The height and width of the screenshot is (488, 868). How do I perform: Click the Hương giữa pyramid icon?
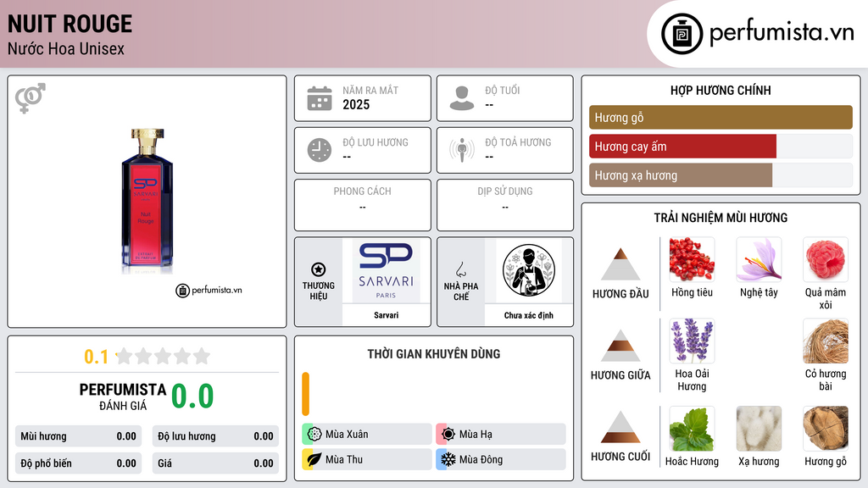620,346
